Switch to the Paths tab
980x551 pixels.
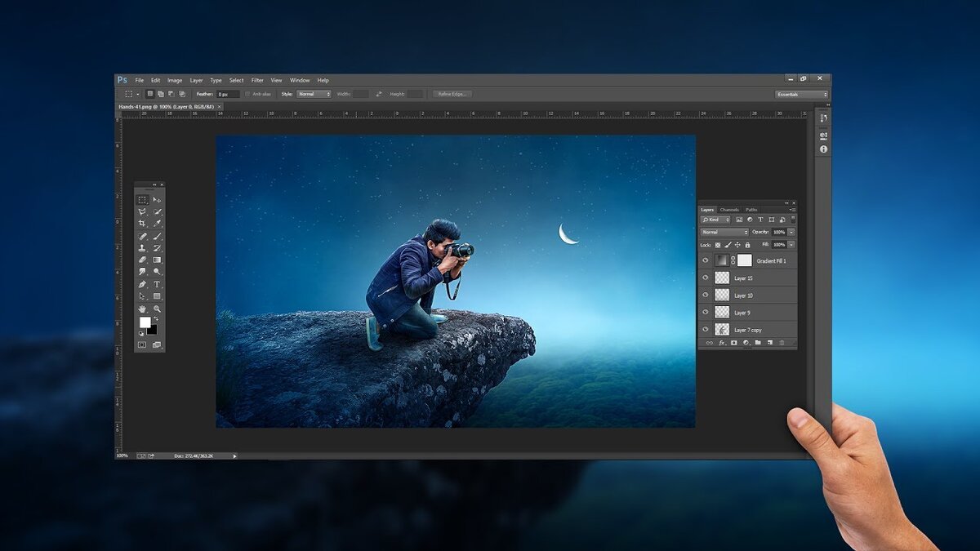tap(751, 210)
